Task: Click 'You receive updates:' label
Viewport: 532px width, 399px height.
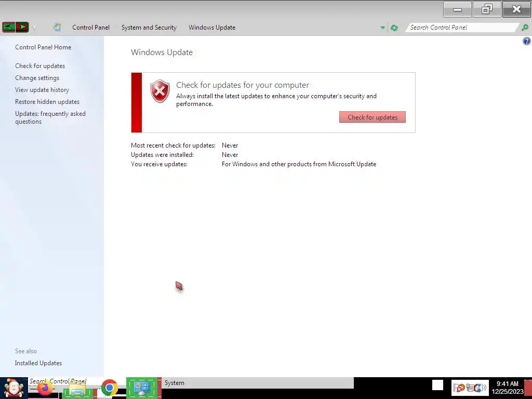Action: [x=159, y=164]
